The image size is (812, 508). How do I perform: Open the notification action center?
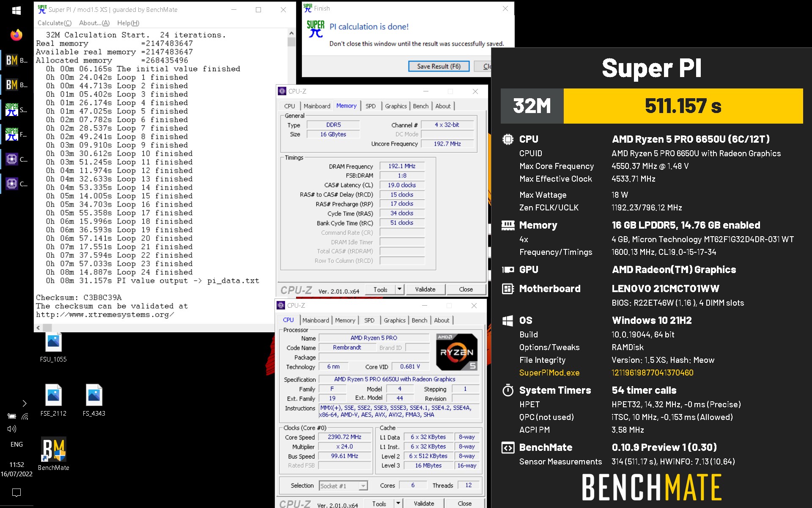[x=16, y=492]
